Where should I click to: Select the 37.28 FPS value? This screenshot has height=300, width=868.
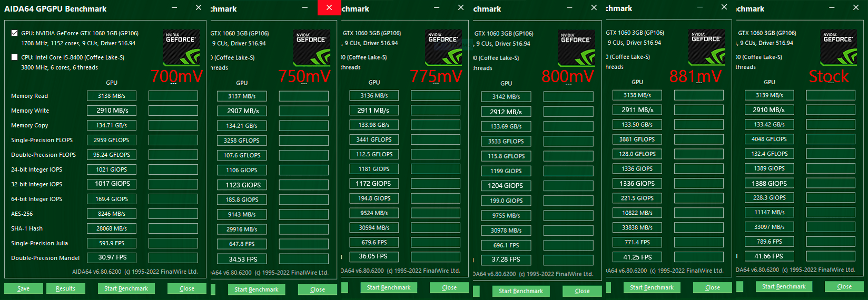(x=506, y=259)
